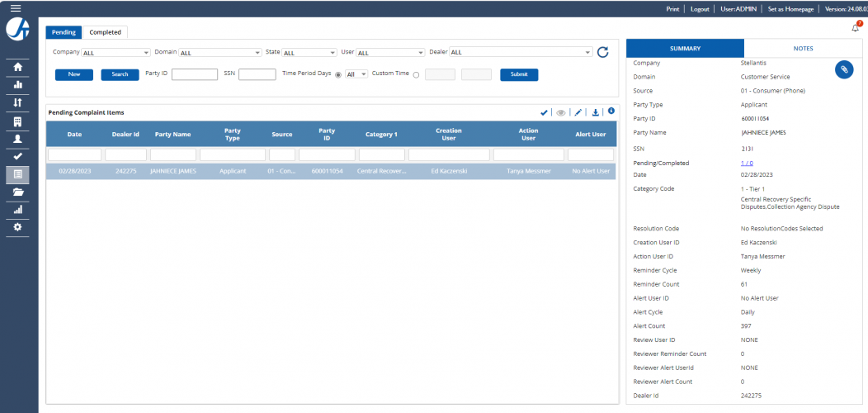868x413 pixels.
Task: Open the building icon in sidebar
Action: [17, 121]
